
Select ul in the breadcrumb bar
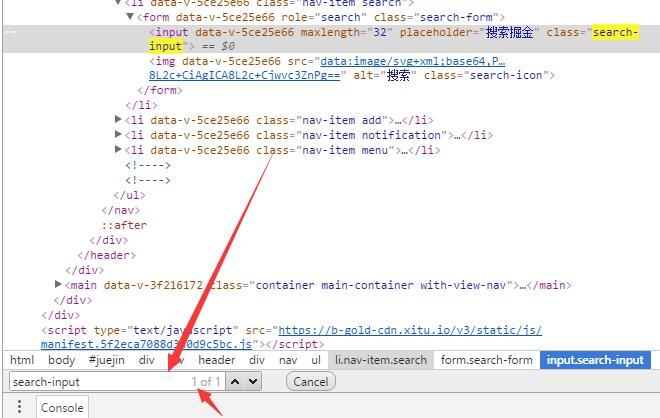click(x=316, y=360)
